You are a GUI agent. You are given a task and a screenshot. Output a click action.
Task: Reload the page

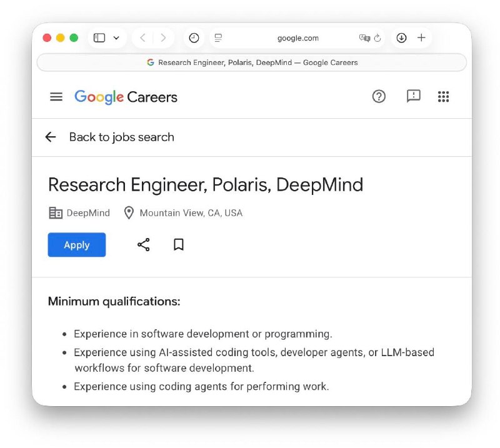(377, 38)
